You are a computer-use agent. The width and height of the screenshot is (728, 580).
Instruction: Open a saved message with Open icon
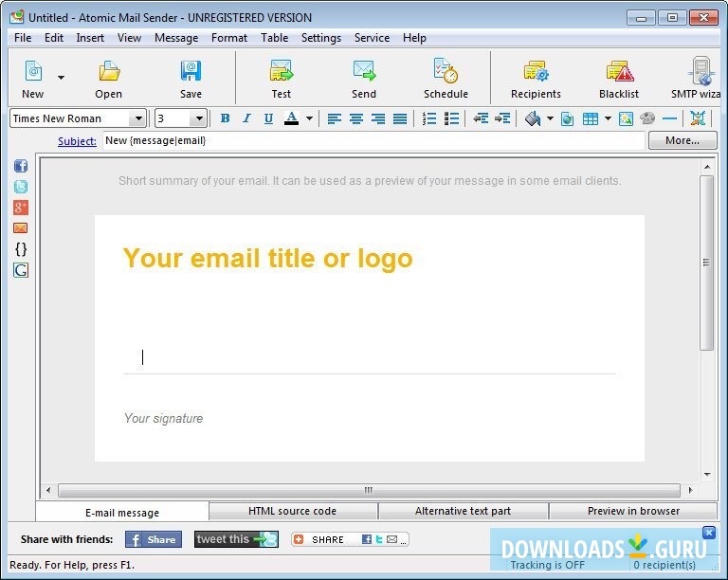pyautogui.click(x=109, y=78)
